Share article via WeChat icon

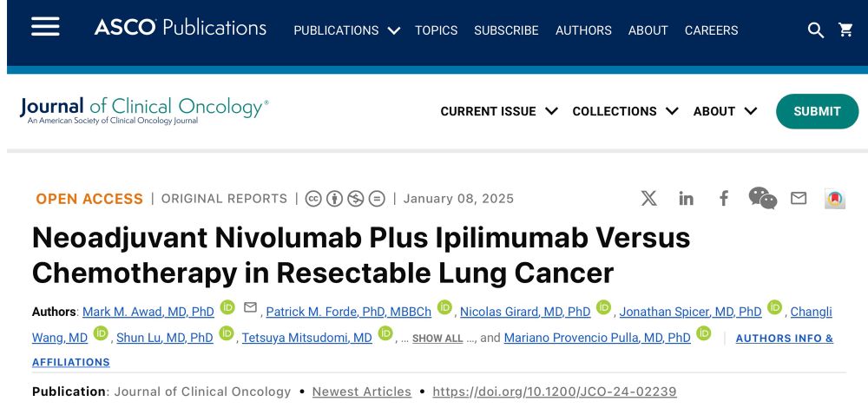[x=762, y=198]
